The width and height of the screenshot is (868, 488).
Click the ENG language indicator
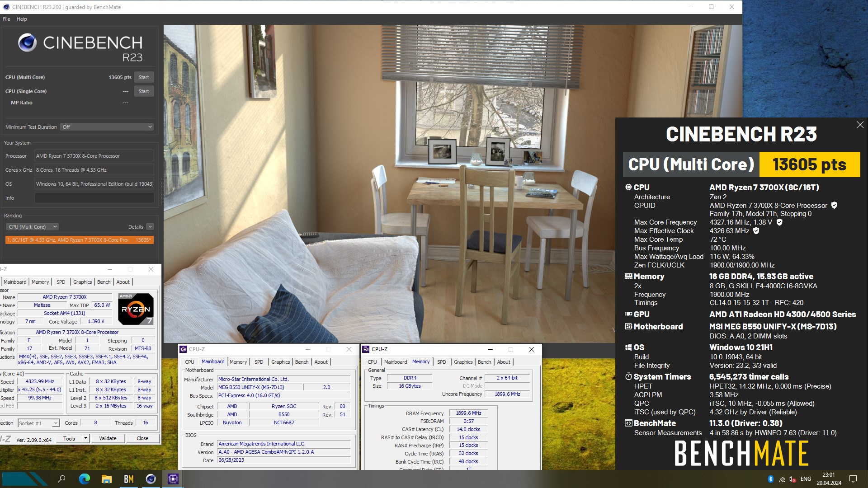click(806, 479)
